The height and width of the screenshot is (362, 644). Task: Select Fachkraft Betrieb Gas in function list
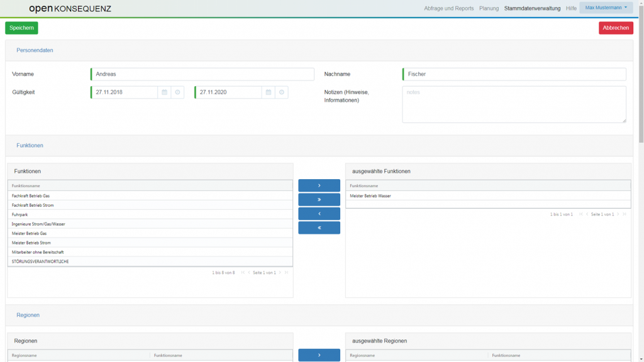(x=30, y=196)
